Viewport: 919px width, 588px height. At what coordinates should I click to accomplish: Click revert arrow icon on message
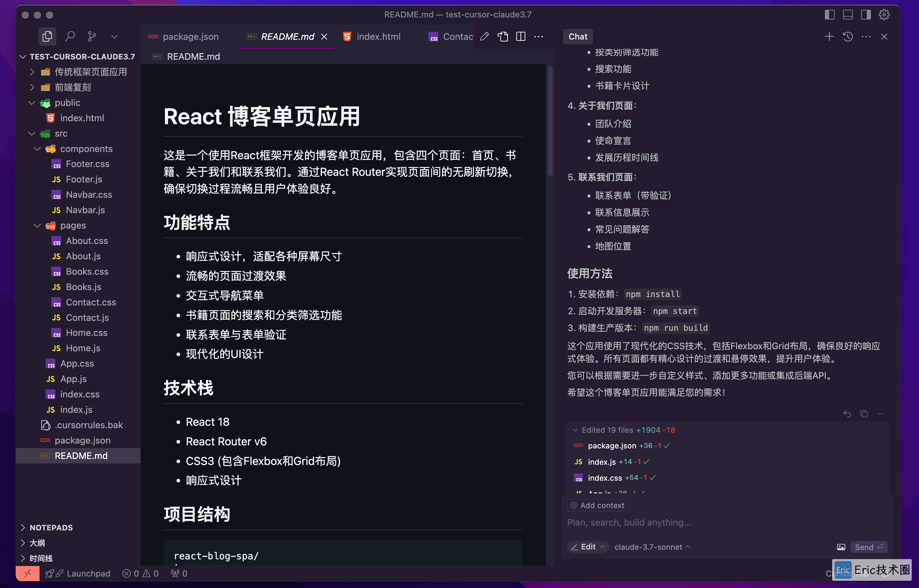pyautogui.click(x=847, y=413)
